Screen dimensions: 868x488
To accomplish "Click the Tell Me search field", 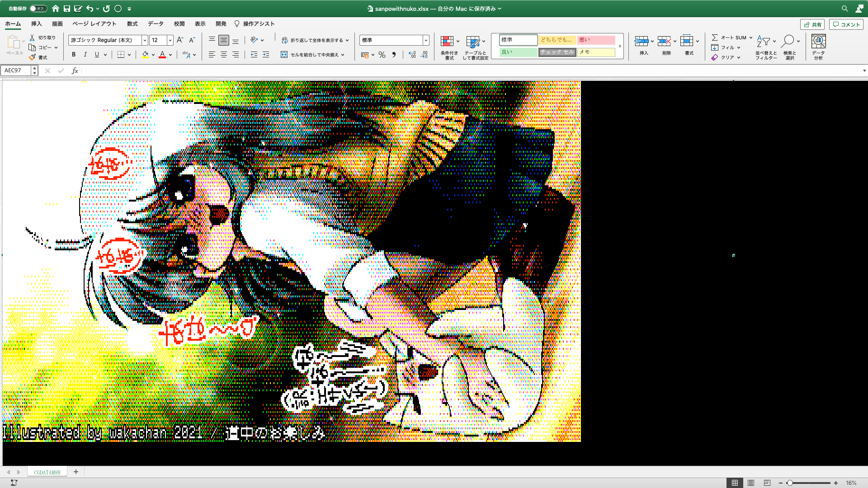I will coord(255,23).
